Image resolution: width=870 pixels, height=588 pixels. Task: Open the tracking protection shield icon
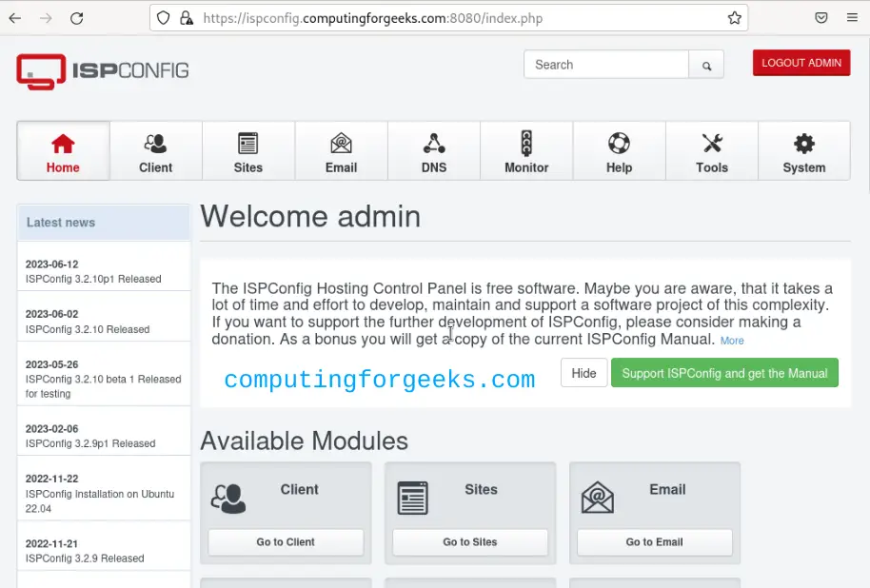point(163,18)
